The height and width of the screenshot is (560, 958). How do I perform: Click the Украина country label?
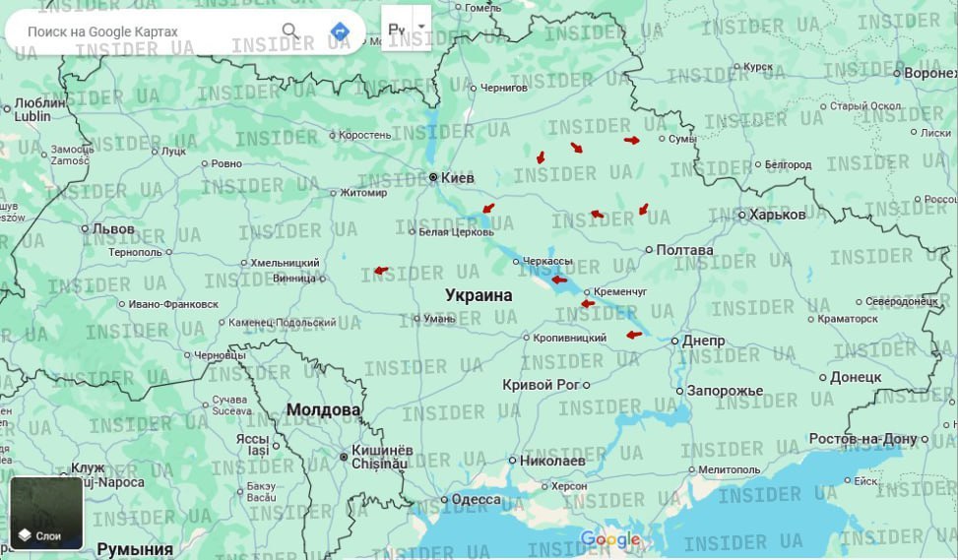[479, 295]
